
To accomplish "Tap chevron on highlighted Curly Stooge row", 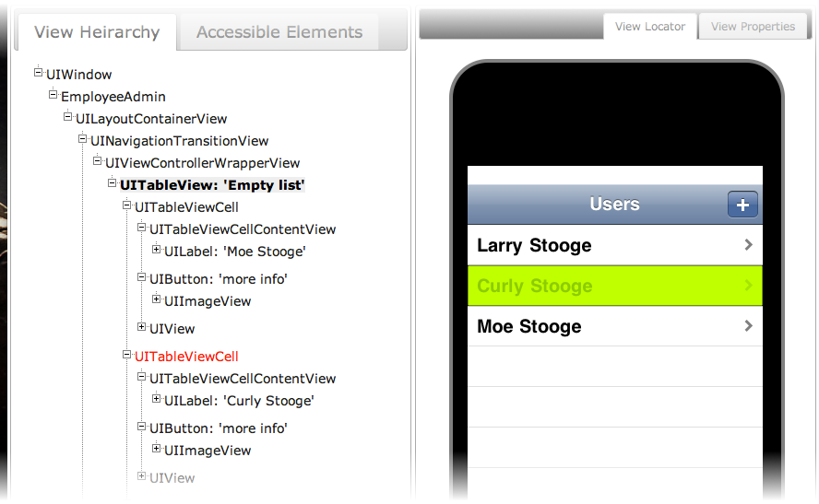I will (x=749, y=286).
